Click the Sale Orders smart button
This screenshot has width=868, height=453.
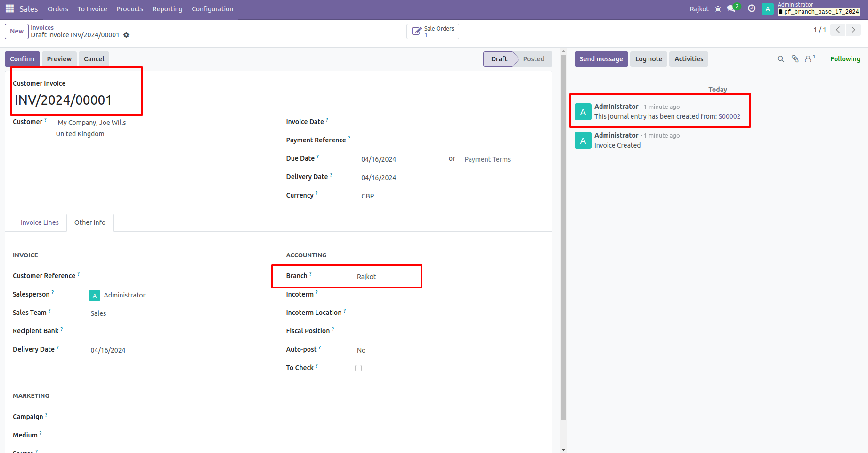pos(432,31)
